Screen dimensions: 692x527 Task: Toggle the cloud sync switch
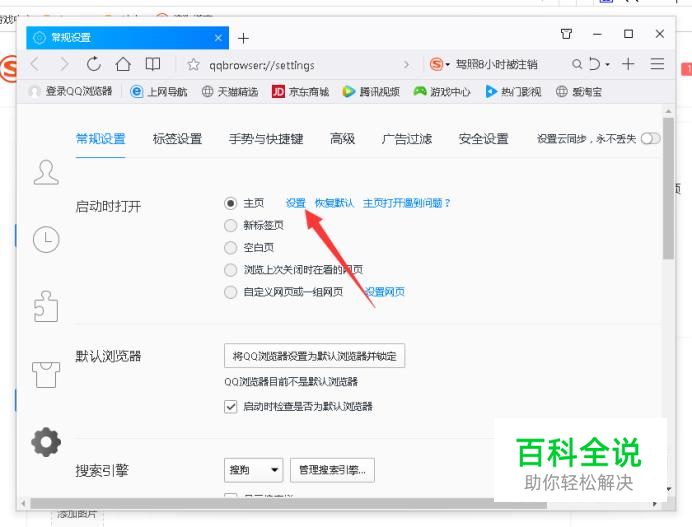(651, 139)
